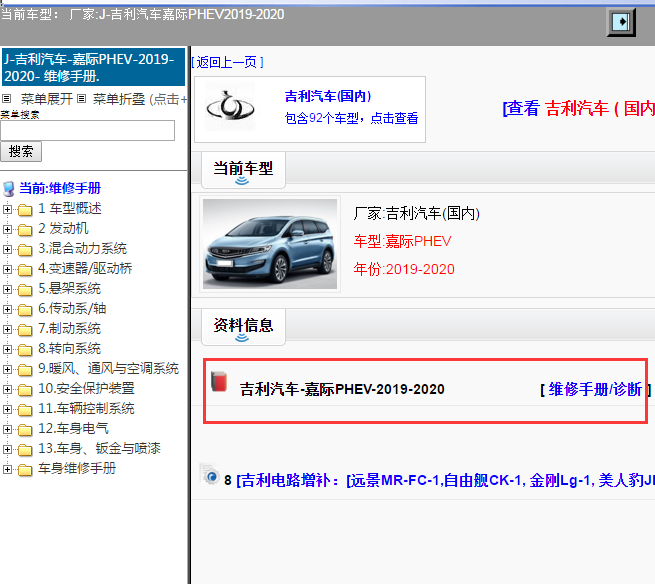655x584 pixels.
Task: Click the J-吉利汽车-嘉际PHEV-2019-2020- 维修手册 blue header
Action: point(93,67)
